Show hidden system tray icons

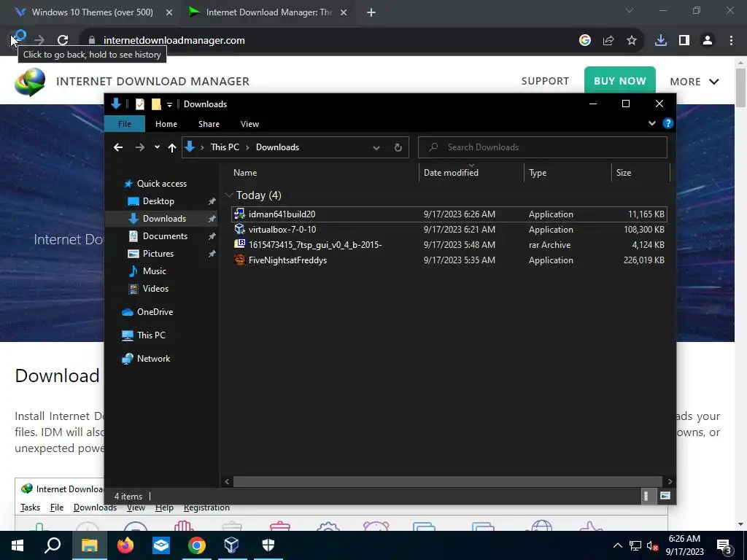(x=617, y=545)
